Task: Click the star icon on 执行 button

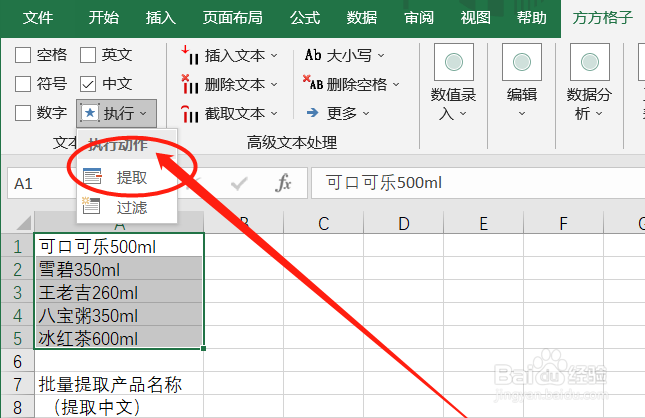Action: 90,113
